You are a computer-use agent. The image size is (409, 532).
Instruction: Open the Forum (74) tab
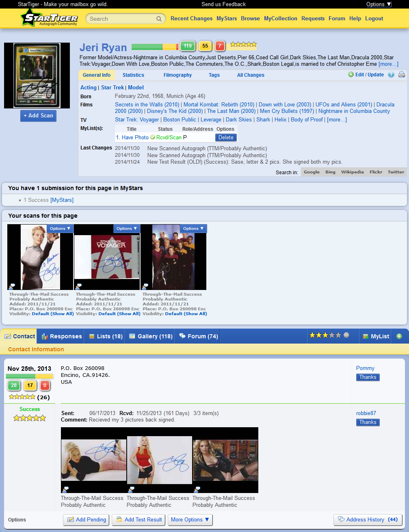click(x=199, y=336)
